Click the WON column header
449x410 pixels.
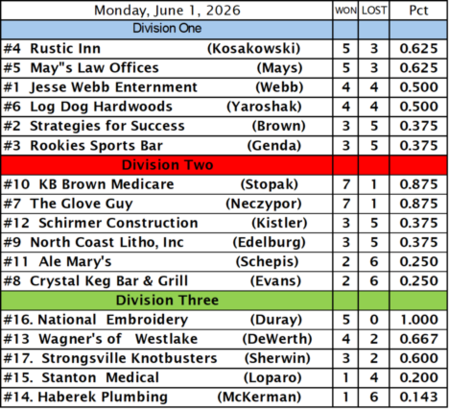(346, 10)
